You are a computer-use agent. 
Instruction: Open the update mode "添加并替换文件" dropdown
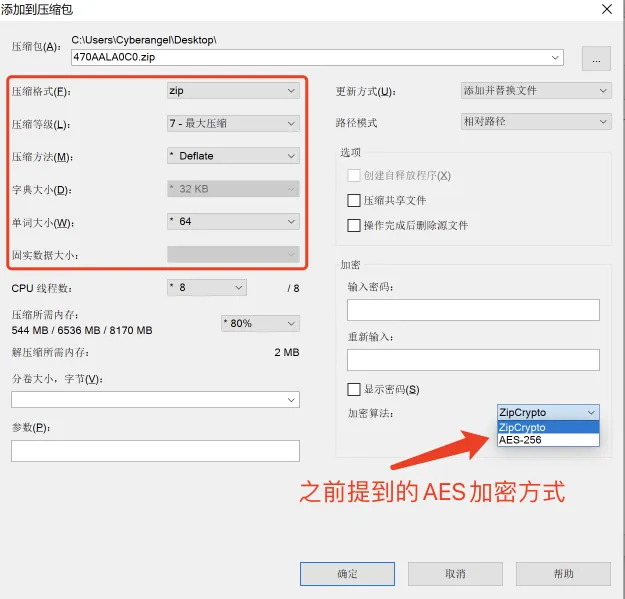coord(536,90)
